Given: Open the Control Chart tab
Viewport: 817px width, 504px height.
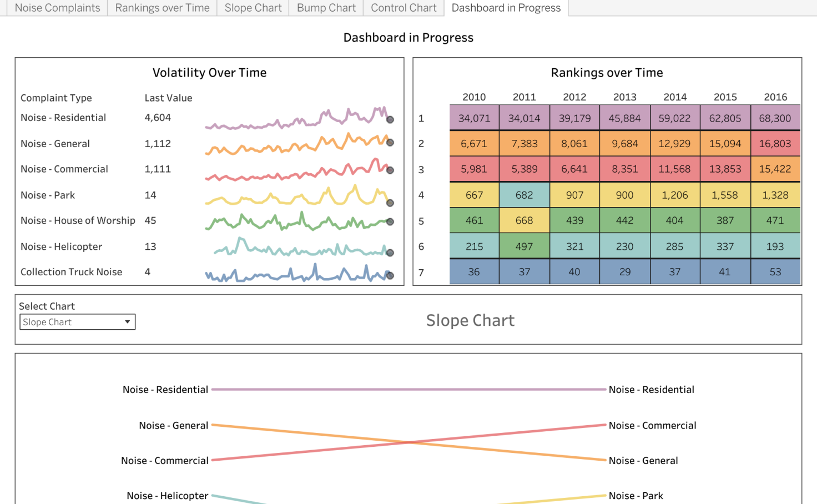Looking at the screenshot, I should [404, 8].
